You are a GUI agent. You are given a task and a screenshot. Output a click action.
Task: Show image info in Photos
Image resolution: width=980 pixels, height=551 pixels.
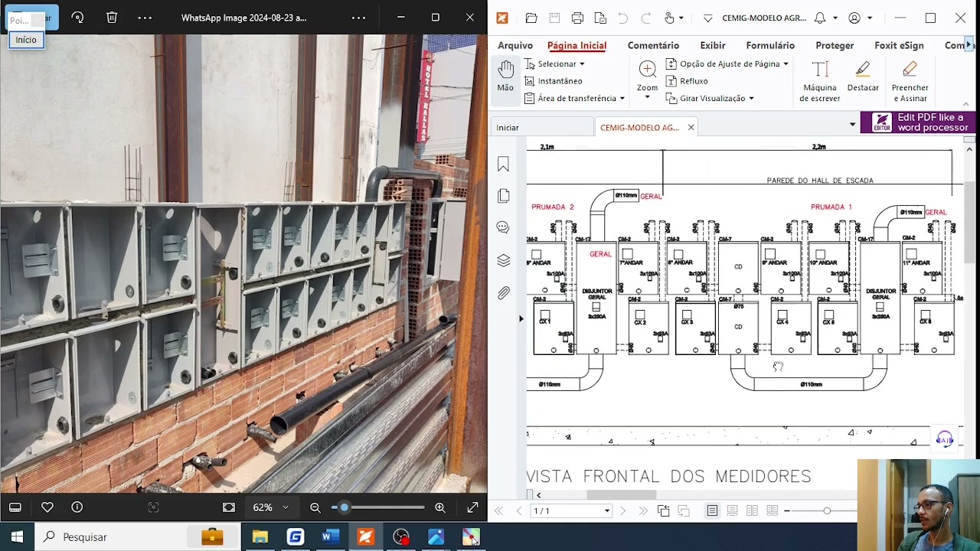pos(77,507)
